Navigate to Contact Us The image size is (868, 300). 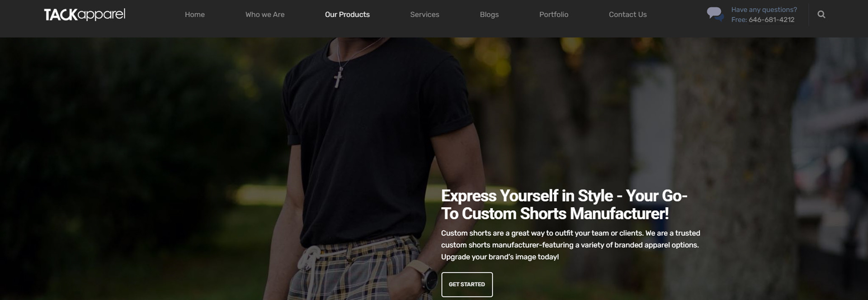click(627, 14)
